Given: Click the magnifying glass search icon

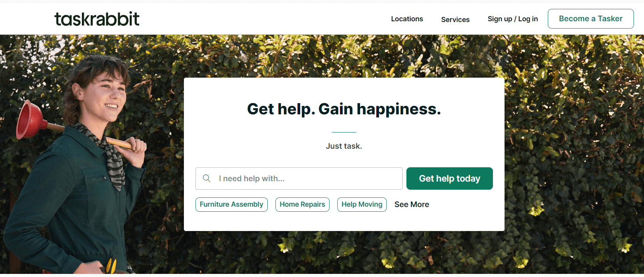Looking at the screenshot, I should click(x=207, y=178).
